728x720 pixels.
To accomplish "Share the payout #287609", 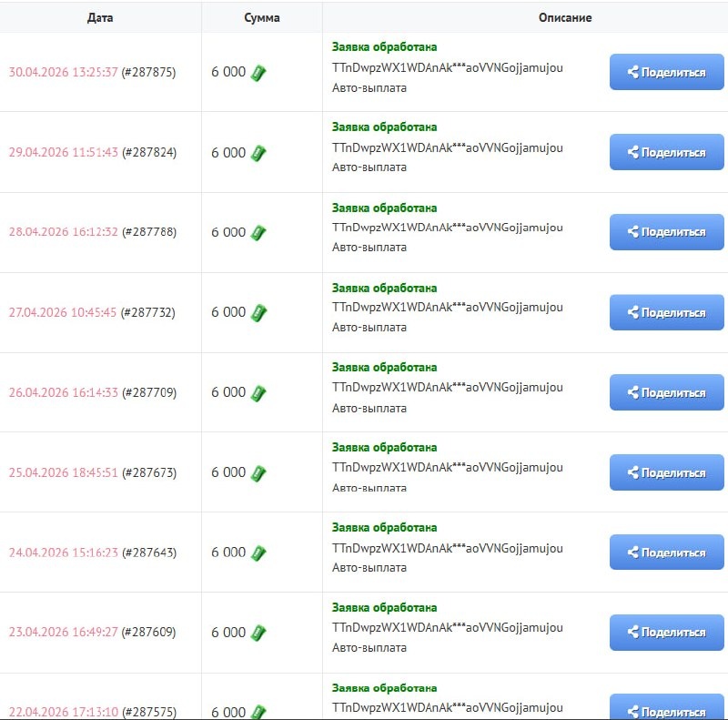I will pyautogui.click(x=667, y=633).
